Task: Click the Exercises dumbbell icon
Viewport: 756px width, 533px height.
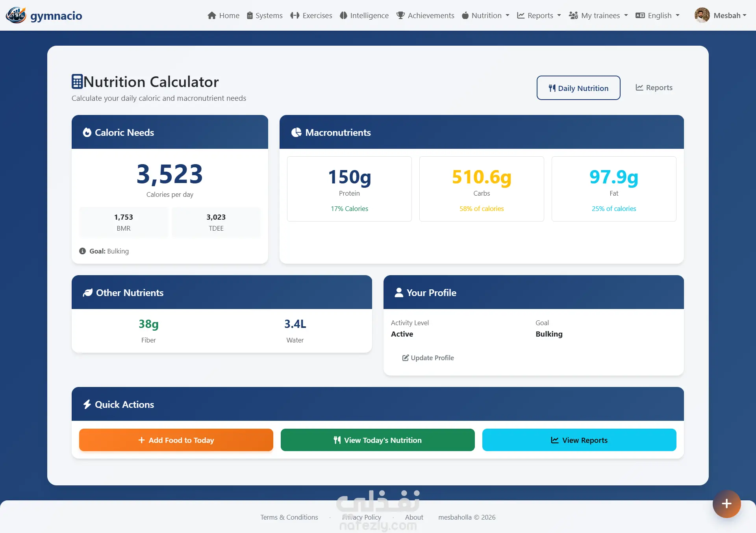Action: pyautogui.click(x=295, y=15)
